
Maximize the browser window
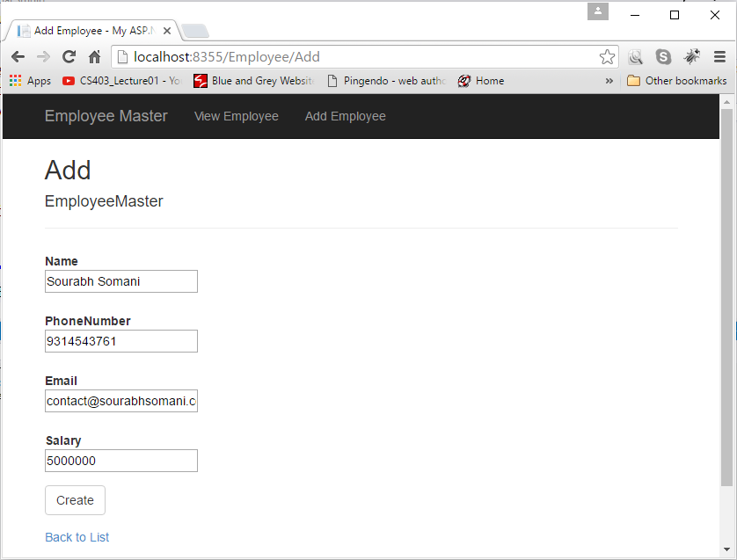[675, 15]
